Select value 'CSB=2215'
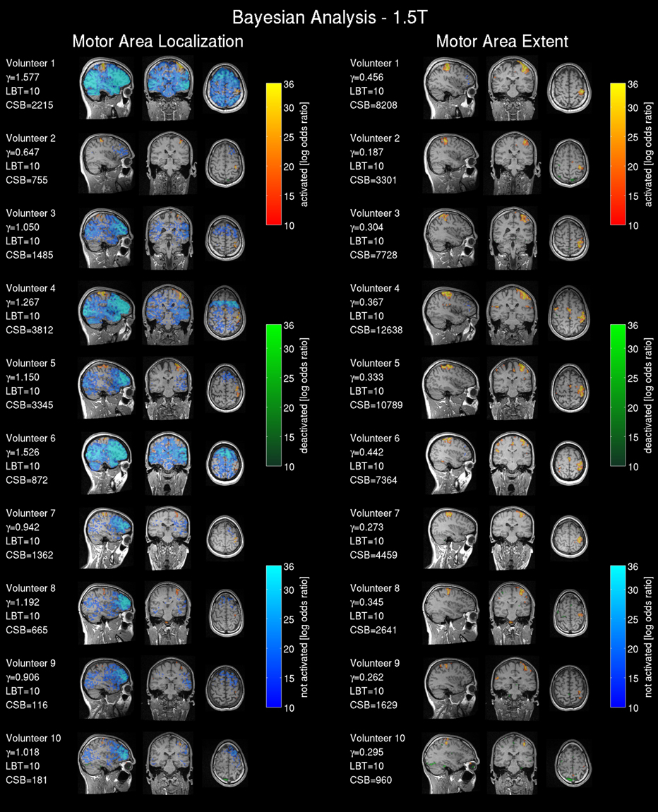The height and width of the screenshot is (812, 658). tap(29, 105)
